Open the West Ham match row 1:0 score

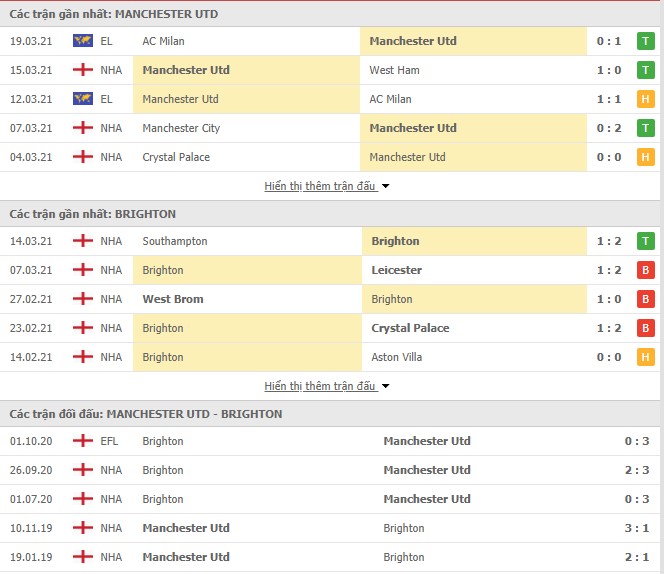point(609,70)
